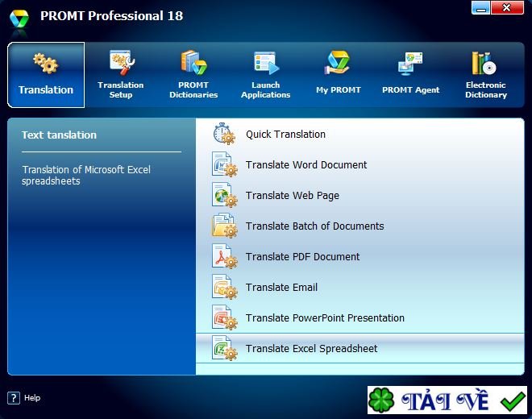
Task: Close the PROMT Professional window
Action: (x=507, y=8)
